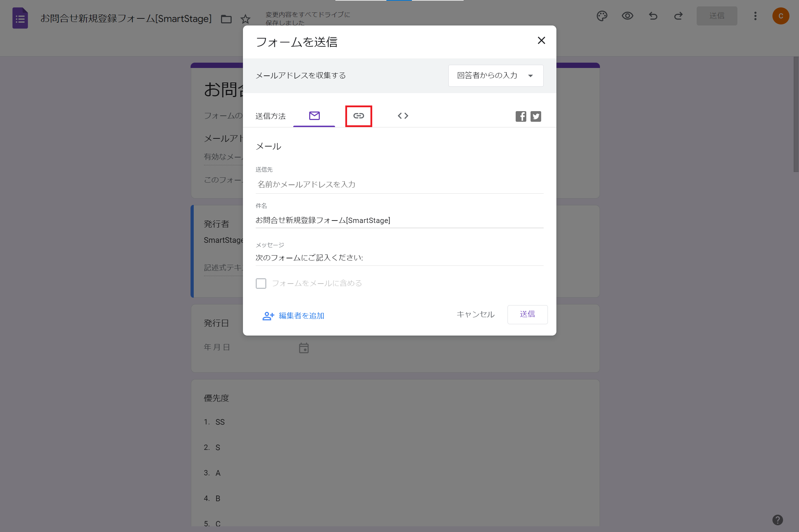Select priority option 4. B

click(x=212, y=498)
